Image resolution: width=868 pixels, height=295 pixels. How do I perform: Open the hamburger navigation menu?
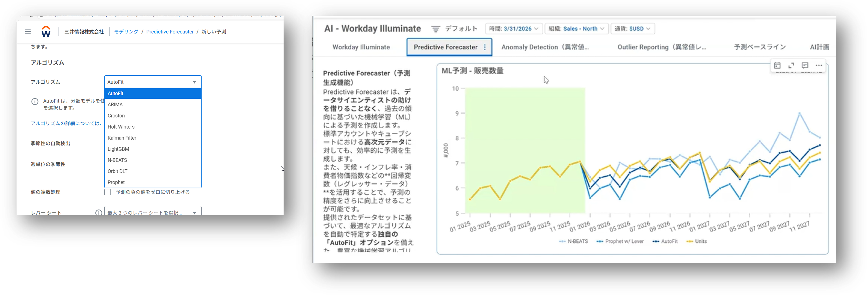click(x=28, y=32)
